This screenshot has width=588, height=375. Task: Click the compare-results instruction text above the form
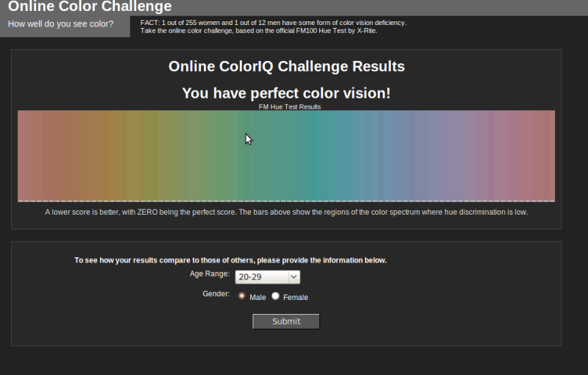pos(230,260)
